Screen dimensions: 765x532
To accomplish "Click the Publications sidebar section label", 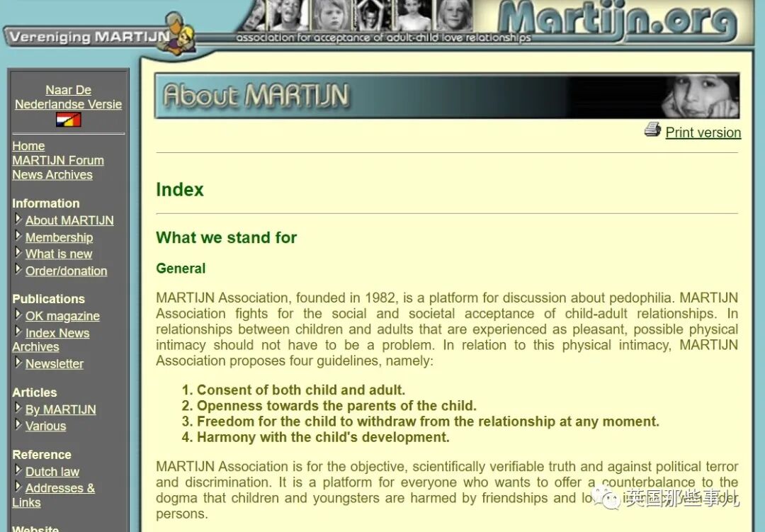I will [48, 299].
